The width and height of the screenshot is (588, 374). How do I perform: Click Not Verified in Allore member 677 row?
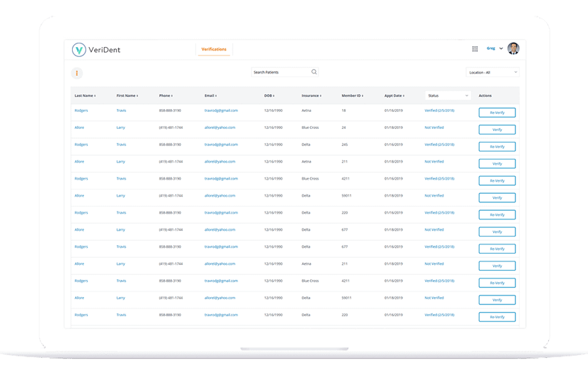pos(434,229)
